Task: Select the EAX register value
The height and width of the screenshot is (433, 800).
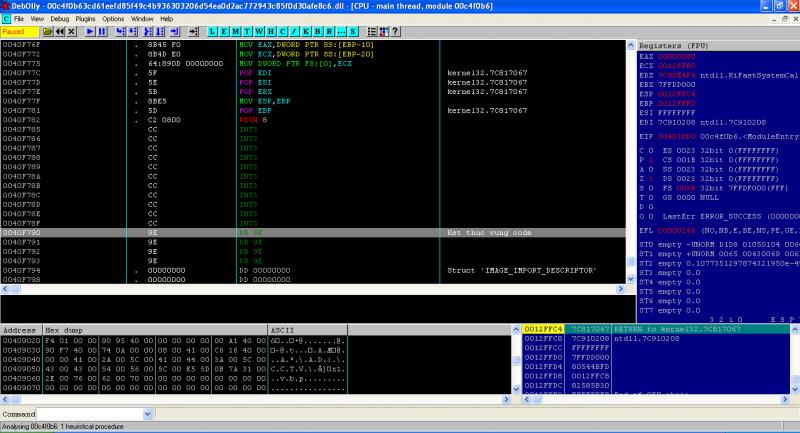Action: [676, 57]
